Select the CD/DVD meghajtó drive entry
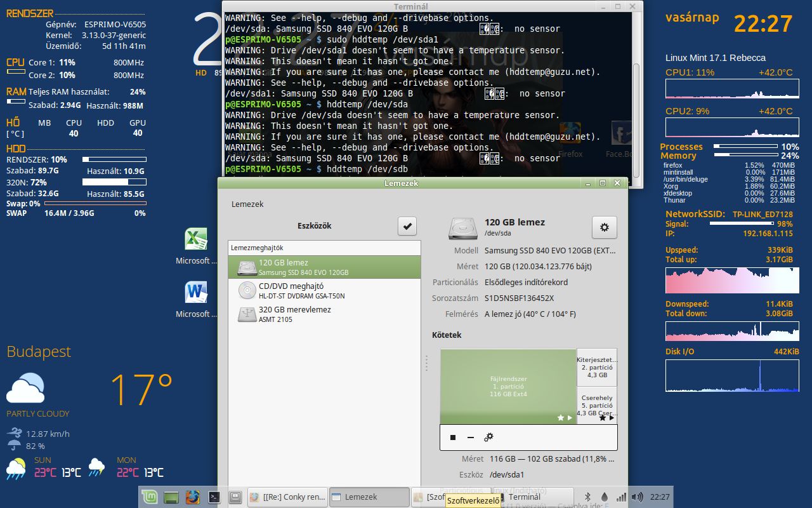Image resolution: width=812 pixels, height=508 pixels. (324, 291)
